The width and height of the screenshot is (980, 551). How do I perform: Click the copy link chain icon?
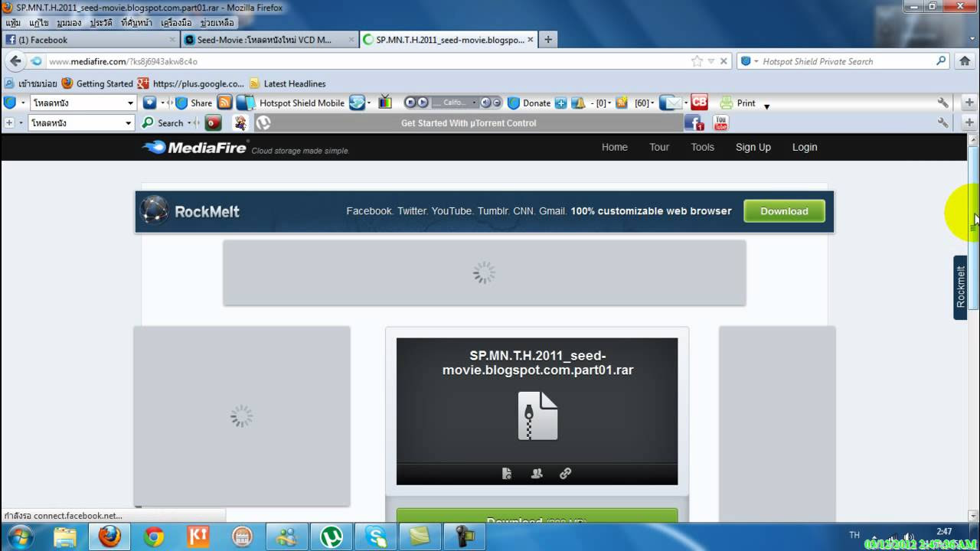coord(566,474)
